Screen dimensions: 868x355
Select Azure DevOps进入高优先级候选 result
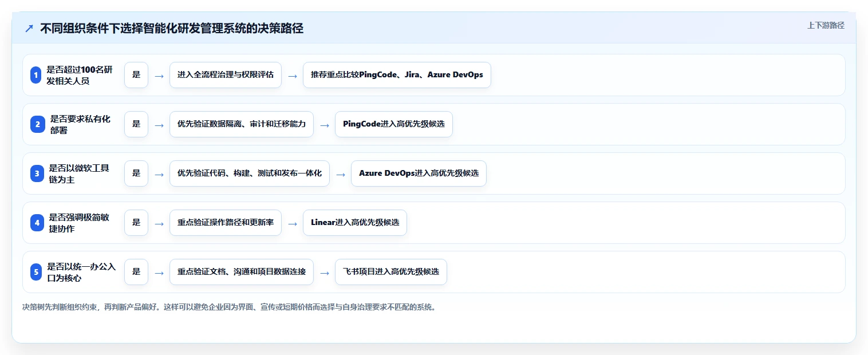[419, 173]
